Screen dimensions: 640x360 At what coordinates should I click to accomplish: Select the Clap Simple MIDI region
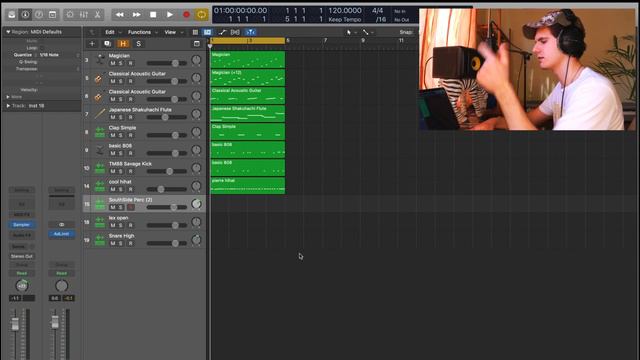coord(248,131)
